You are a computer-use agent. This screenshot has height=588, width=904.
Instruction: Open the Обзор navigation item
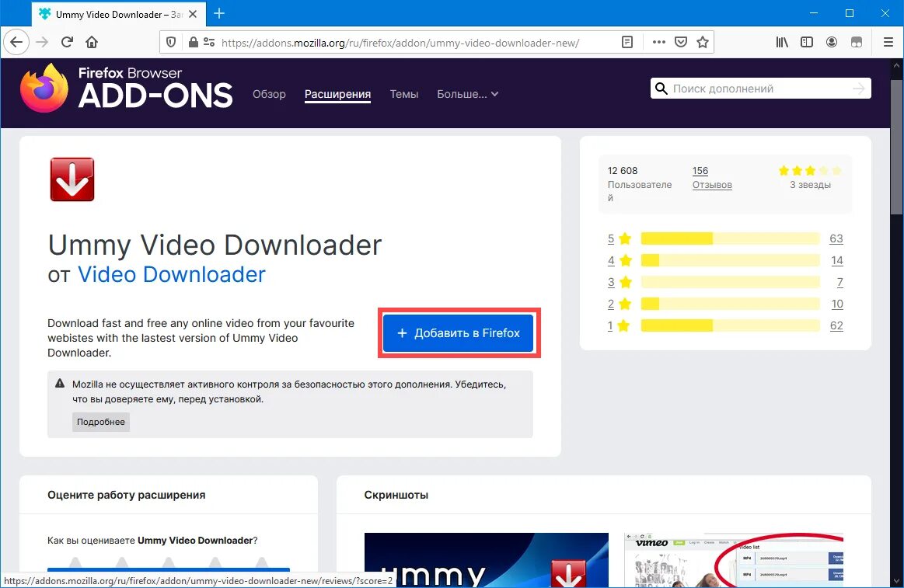269,94
